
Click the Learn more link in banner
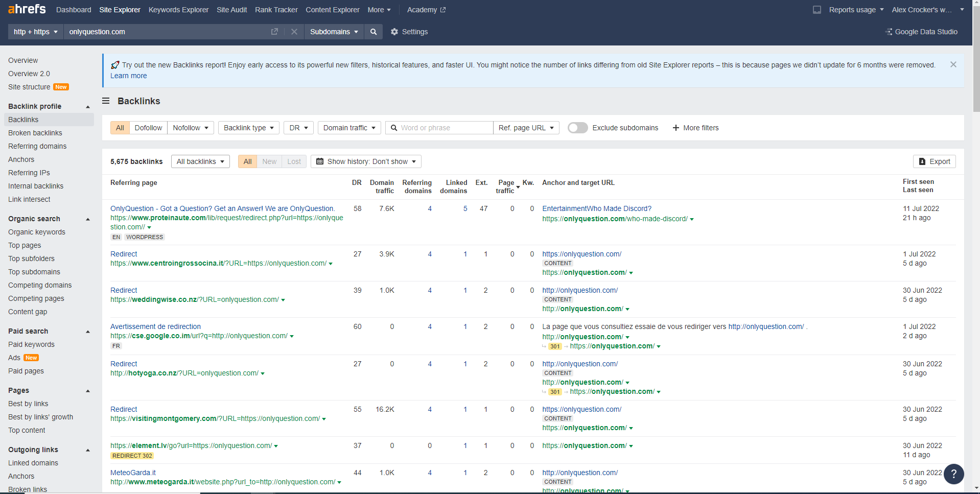[129, 76]
